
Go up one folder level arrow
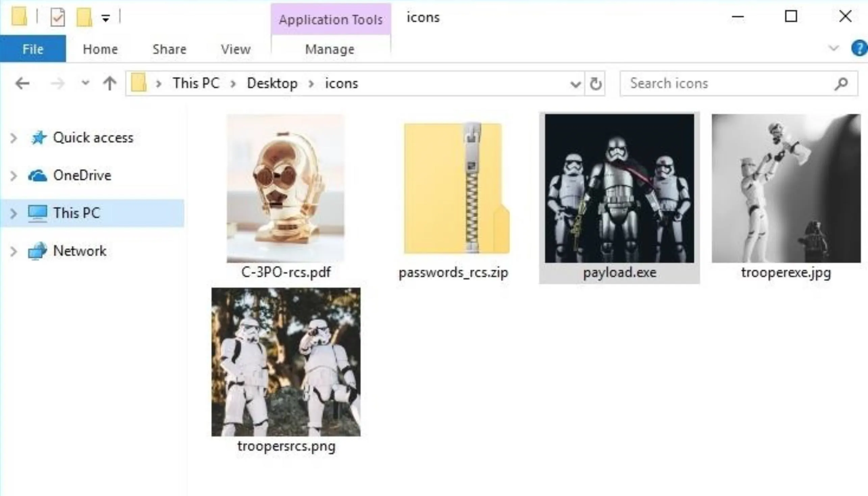109,83
